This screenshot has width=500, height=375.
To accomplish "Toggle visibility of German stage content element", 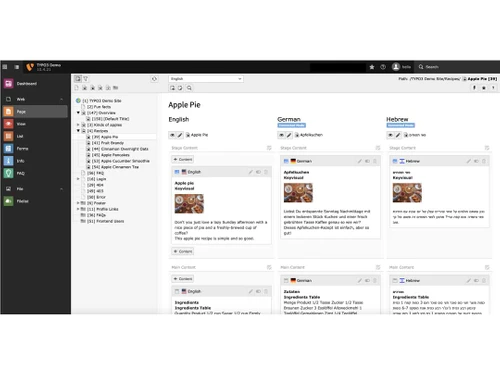I will tap(367, 161).
